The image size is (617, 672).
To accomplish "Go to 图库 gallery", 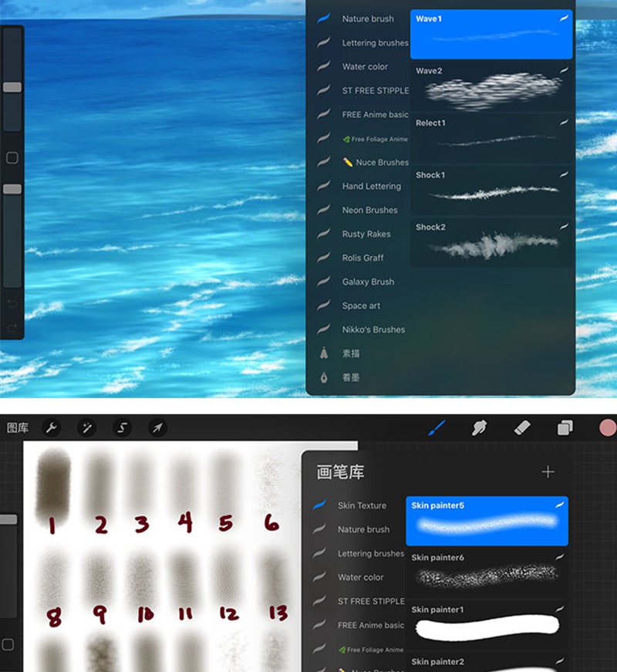I will 18,427.
